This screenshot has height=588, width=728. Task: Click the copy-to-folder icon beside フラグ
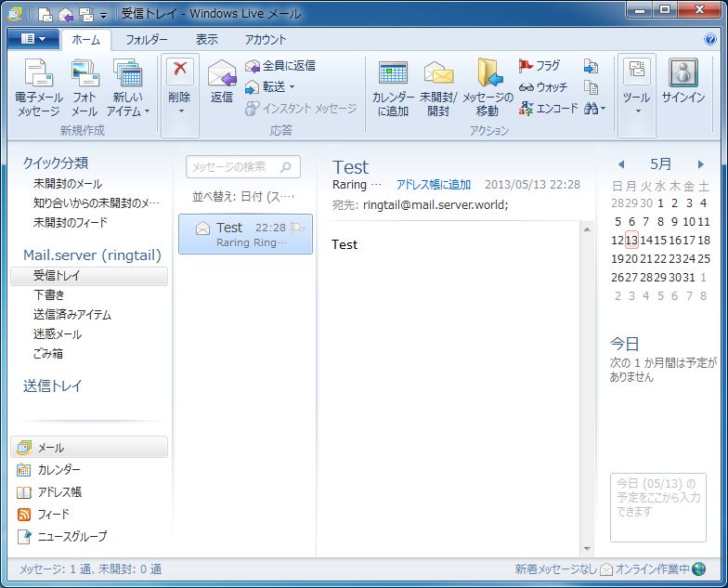(x=591, y=66)
